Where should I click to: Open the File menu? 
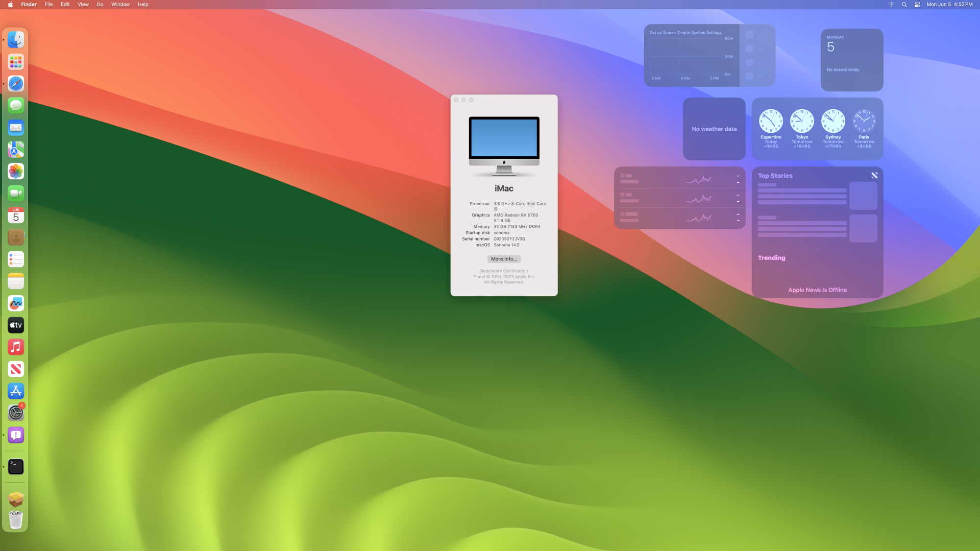49,4
